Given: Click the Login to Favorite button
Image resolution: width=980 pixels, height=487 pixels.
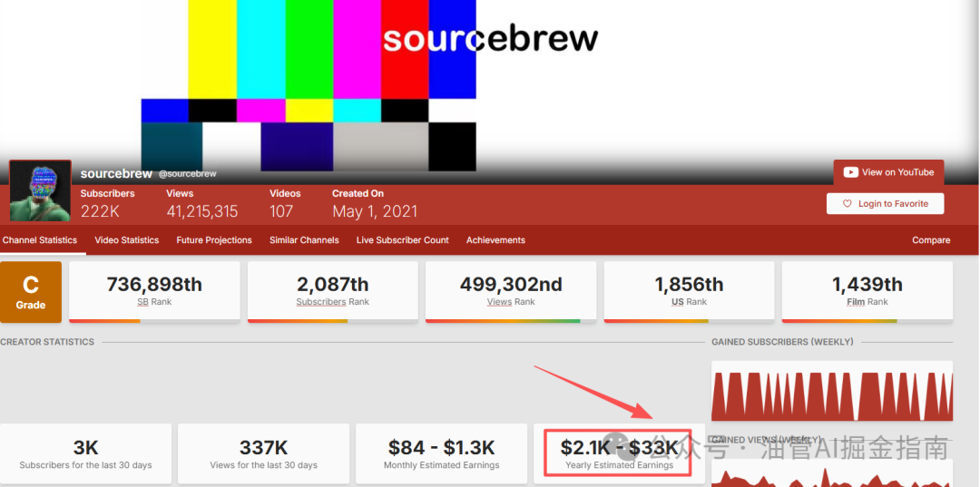Looking at the screenshot, I should click(885, 203).
